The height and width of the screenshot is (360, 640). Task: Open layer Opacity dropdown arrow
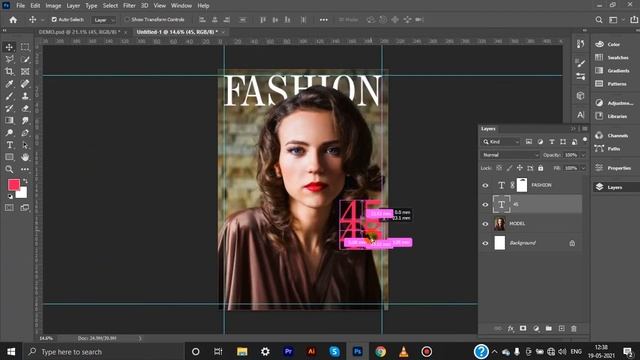pos(583,155)
